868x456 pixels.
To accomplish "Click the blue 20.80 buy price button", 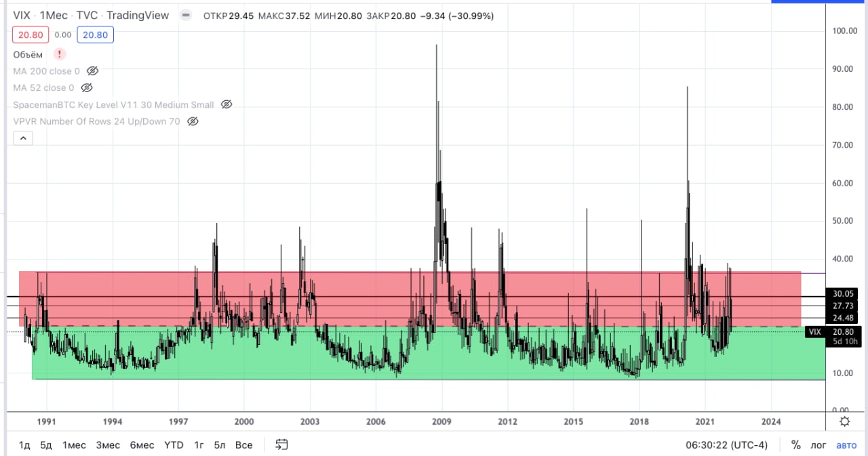I will (95, 35).
